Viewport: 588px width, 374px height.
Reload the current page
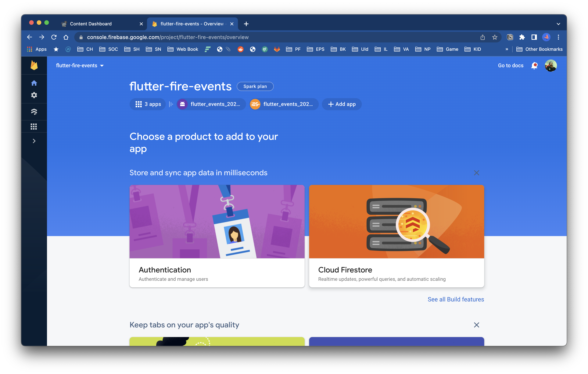54,37
